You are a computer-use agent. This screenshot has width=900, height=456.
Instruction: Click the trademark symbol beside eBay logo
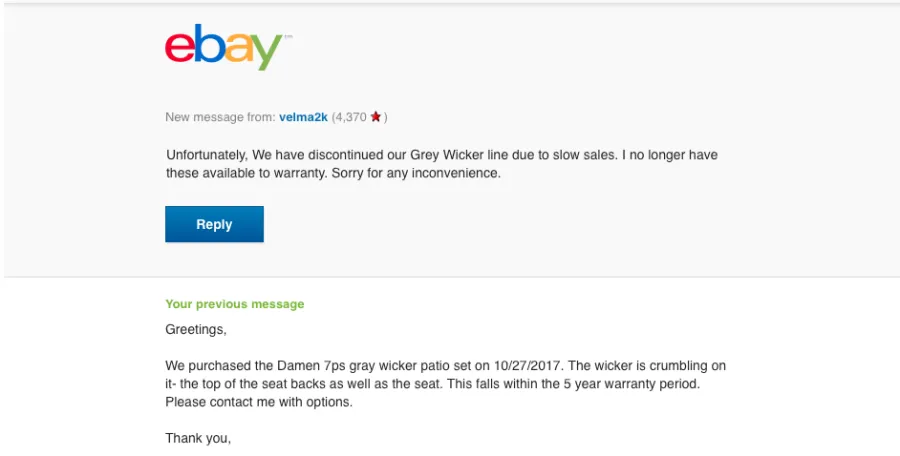[x=288, y=37]
